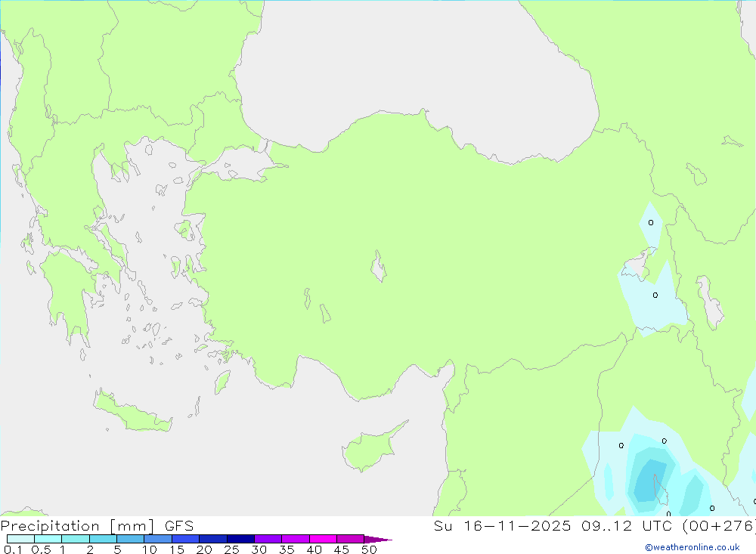Choose the 40–45 mm magenta legend swatch
The height and width of the screenshot is (554, 756).
[x=323, y=539]
